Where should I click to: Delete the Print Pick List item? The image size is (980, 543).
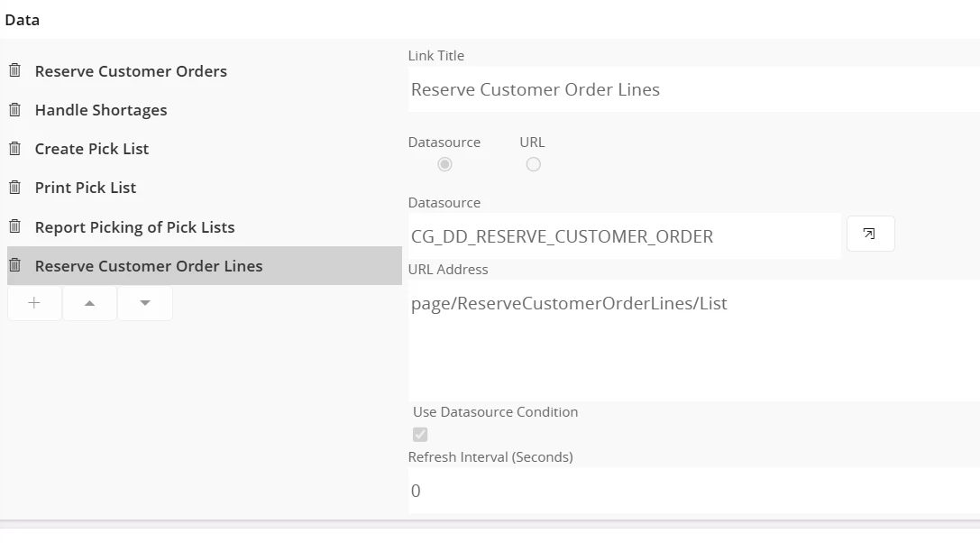click(x=15, y=187)
